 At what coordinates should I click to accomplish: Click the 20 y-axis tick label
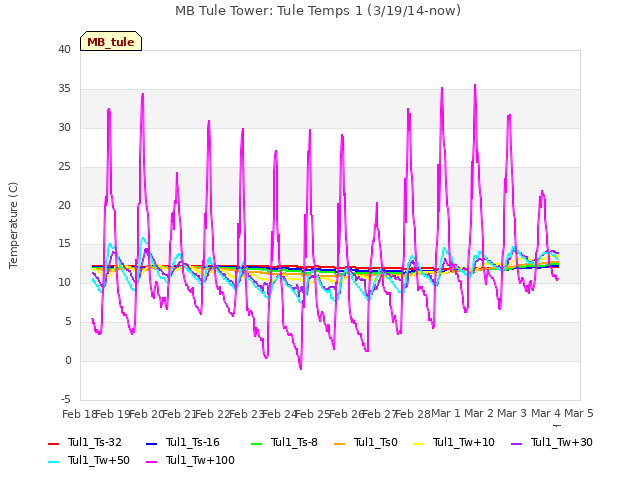64,205
